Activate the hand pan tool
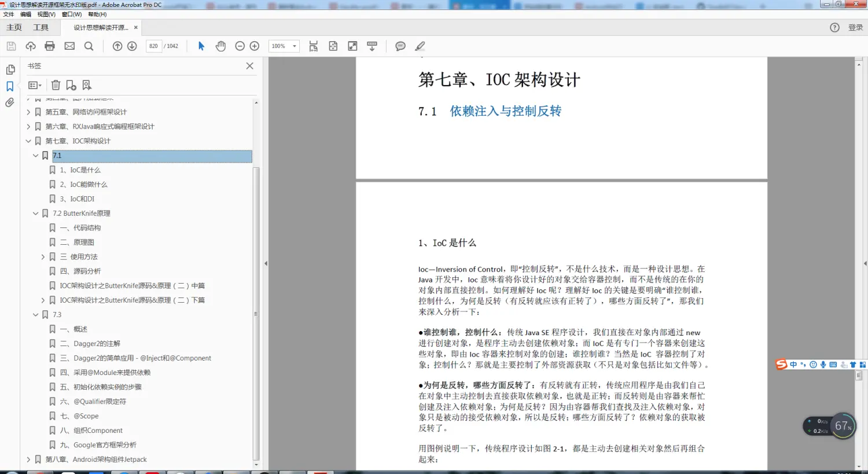Image resolution: width=868 pixels, height=474 pixels. click(x=220, y=46)
